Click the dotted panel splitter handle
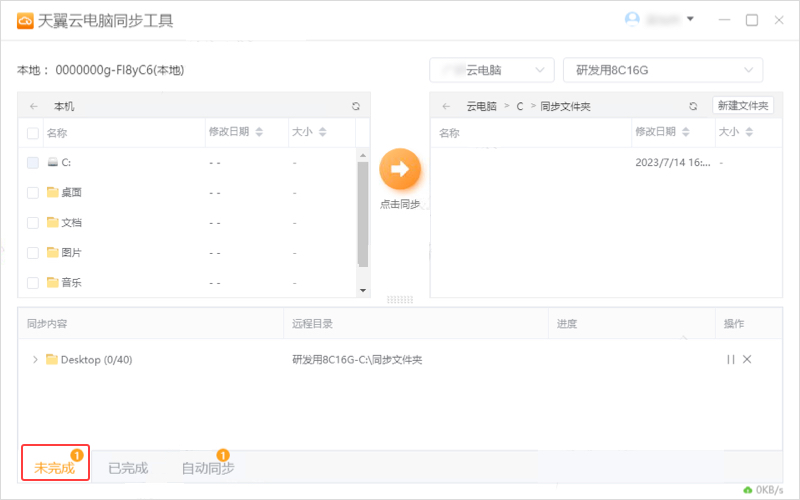This screenshot has height=500, width=800. point(400,299)
